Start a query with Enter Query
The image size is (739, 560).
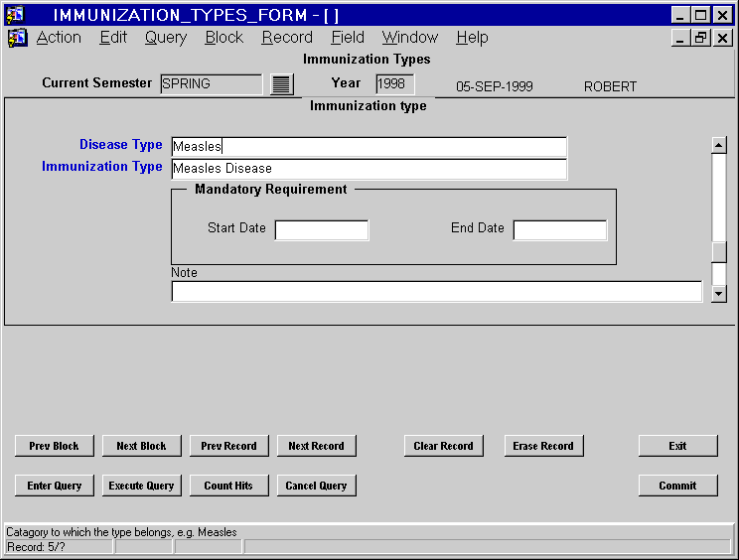pyautogui.click(x=55, y=486)
